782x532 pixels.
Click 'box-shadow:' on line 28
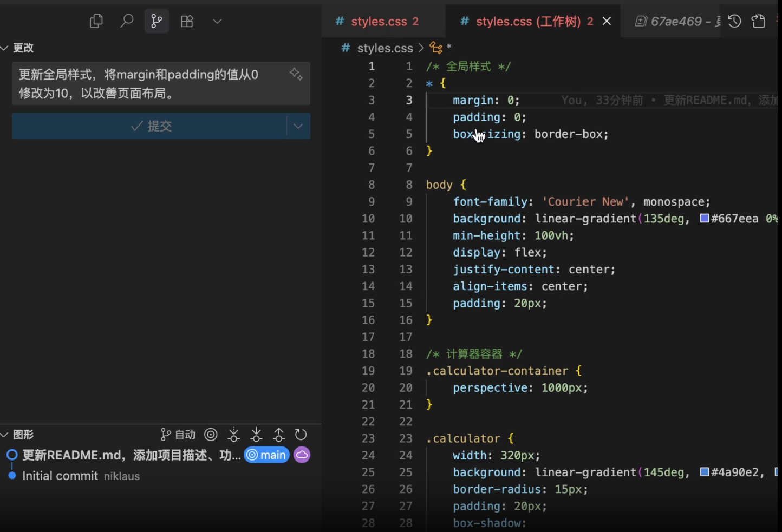tap(490, 523)
